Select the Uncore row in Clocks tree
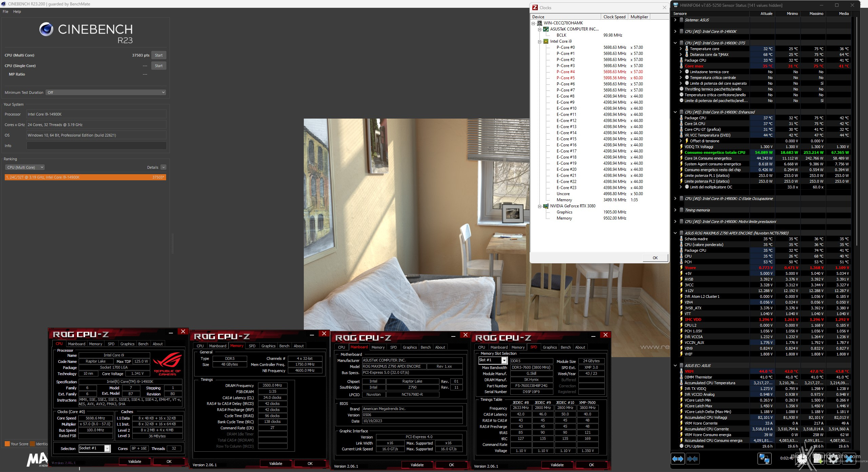 pyautogui.click(x=599, y=194)
